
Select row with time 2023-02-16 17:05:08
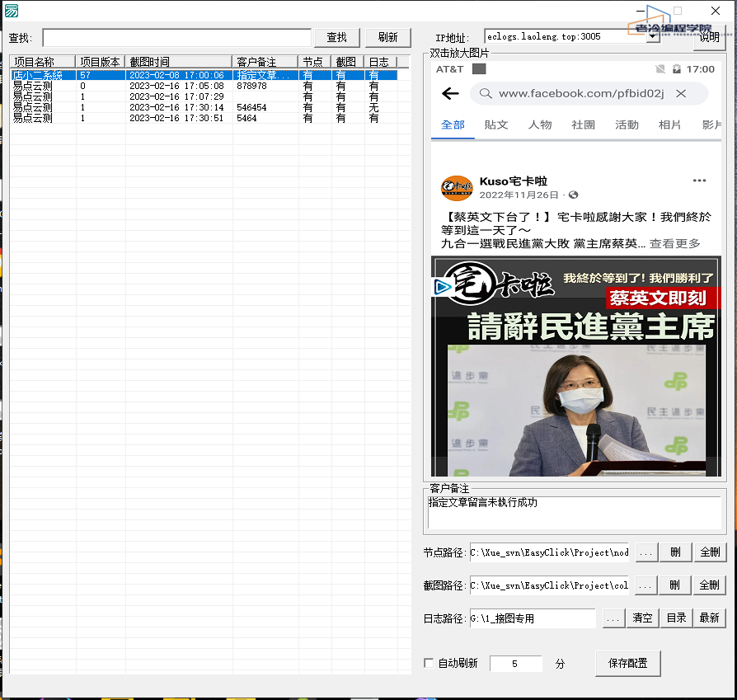204,86
